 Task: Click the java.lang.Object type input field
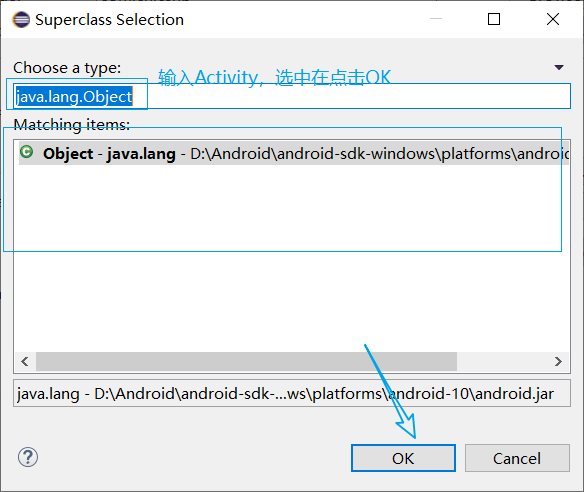292,96
